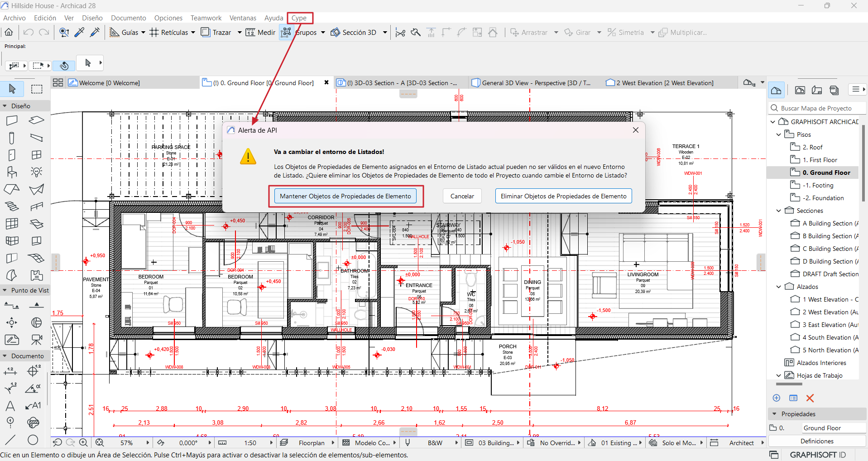Image resolution: width=868 pixels, height=461 pixels.
Task: Open the Cype menu
Action: coord(299,18)
